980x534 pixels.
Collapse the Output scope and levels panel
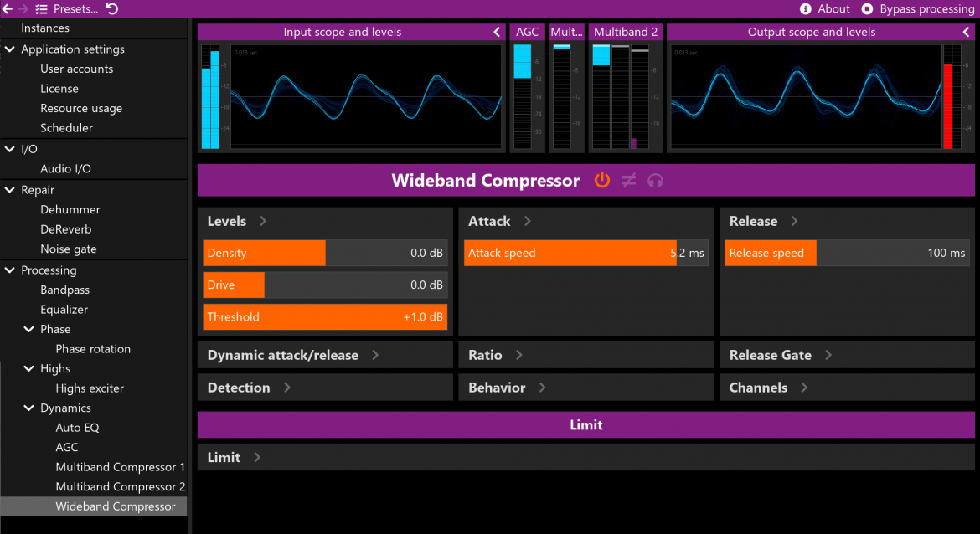tap(967, 32)
